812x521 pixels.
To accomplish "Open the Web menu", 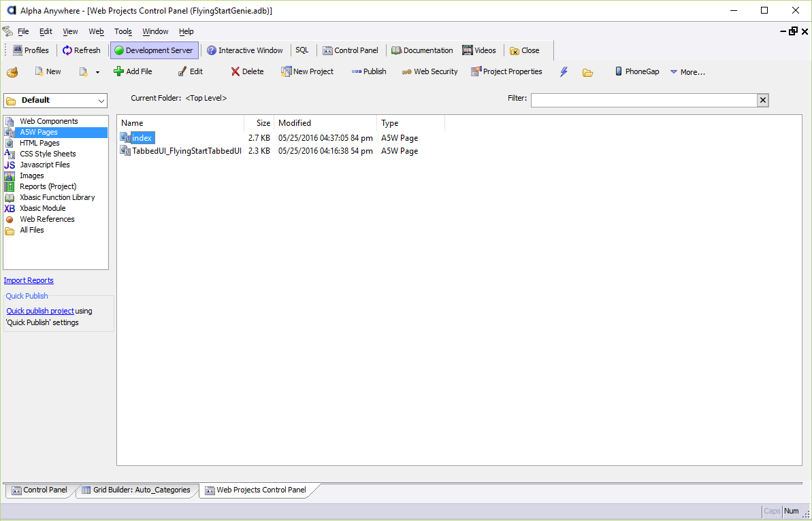I will (x=97, y=31).
